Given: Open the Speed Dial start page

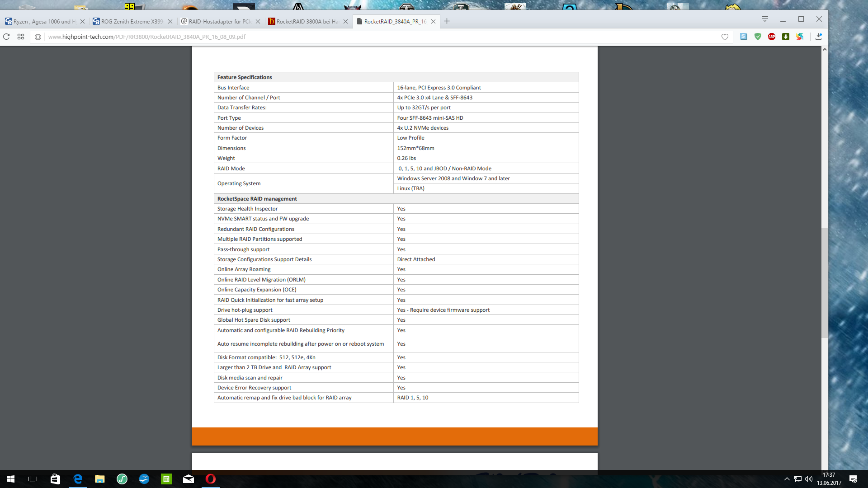Looking at the screenshot, I should (x=21, y=37).
